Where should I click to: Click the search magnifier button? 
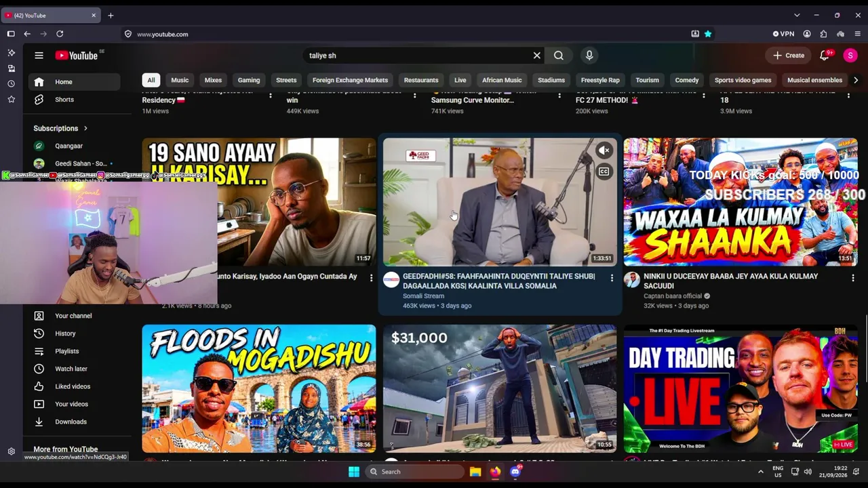pyautogui.click(x=559, y=56)
